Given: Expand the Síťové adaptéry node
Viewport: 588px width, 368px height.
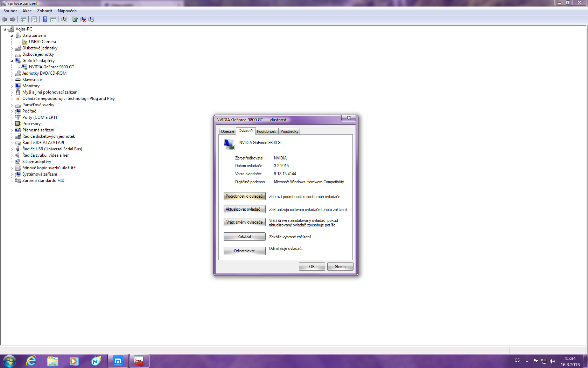Looking at the screenshot, I should click(12, 162).
